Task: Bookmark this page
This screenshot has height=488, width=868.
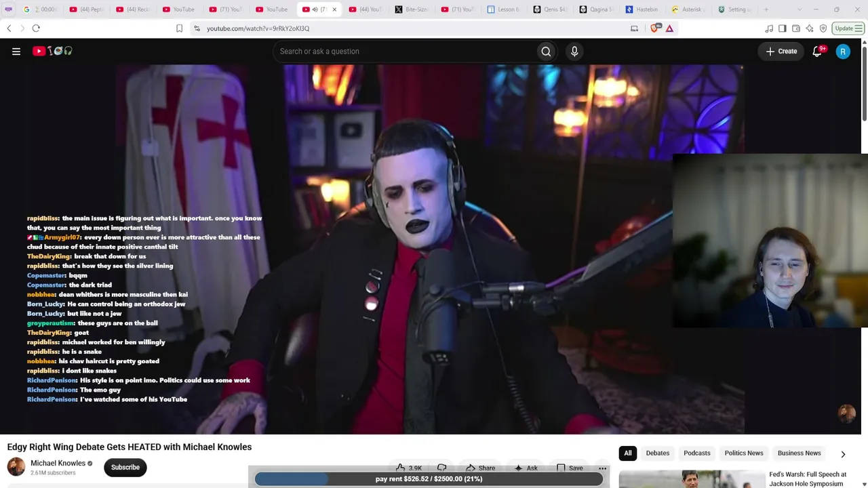Action: (x=179, y=28)
